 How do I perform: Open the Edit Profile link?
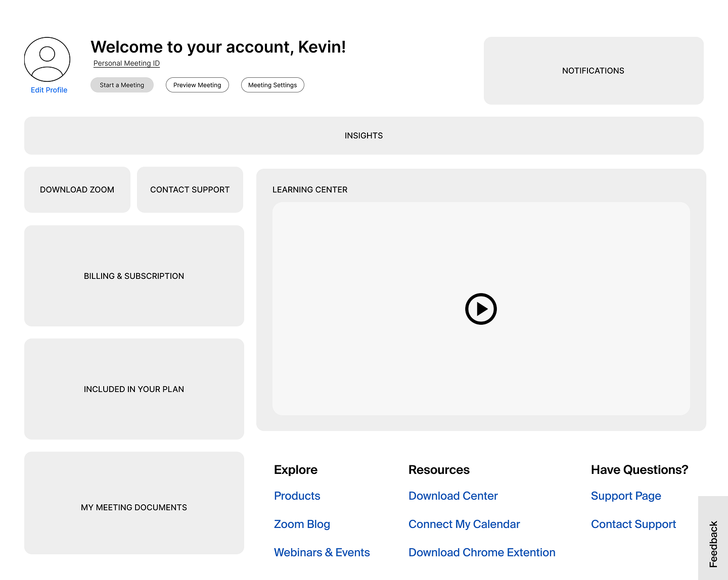(x=49, y=90)
